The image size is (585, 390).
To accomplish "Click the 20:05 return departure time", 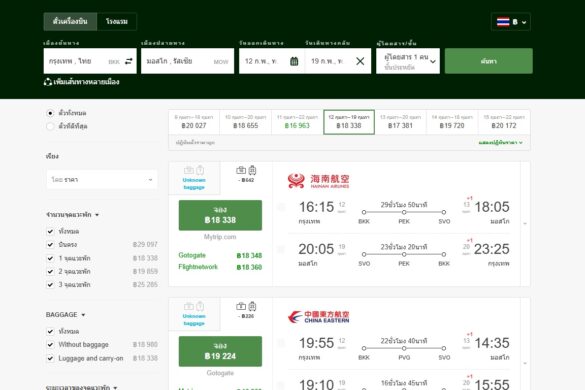I will [316, 249].
